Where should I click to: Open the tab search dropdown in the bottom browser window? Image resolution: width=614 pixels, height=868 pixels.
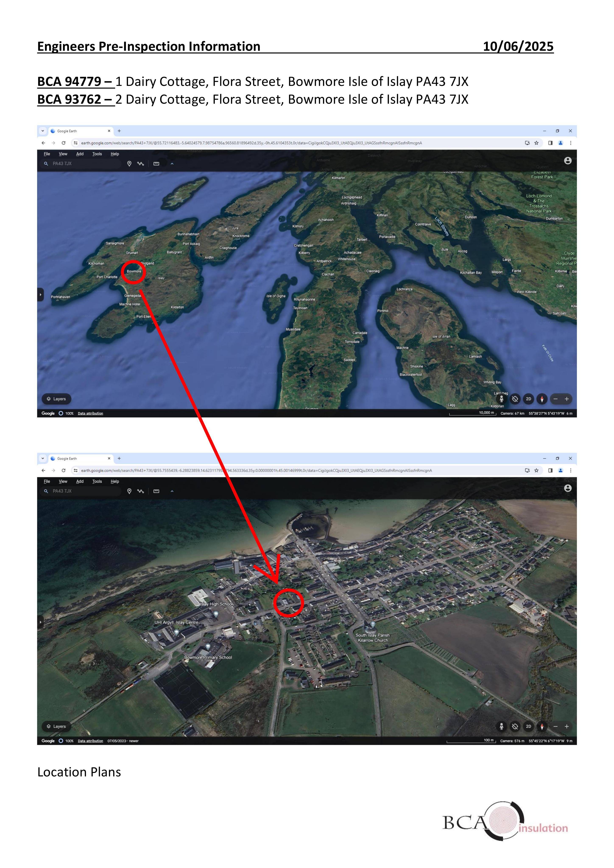43,458
